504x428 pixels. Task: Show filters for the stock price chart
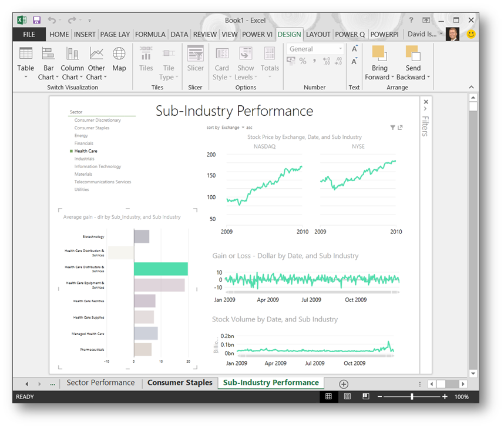click(x=392, y=128)
